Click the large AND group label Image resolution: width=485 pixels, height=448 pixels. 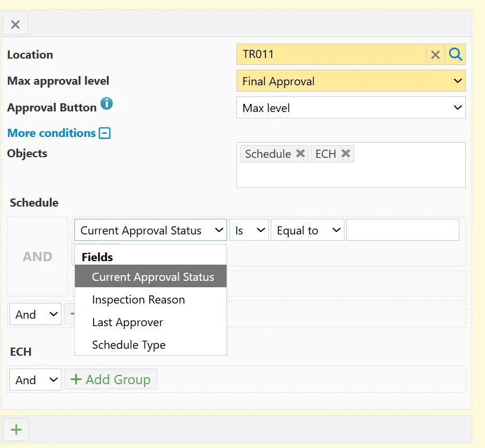tap(37, 256)
